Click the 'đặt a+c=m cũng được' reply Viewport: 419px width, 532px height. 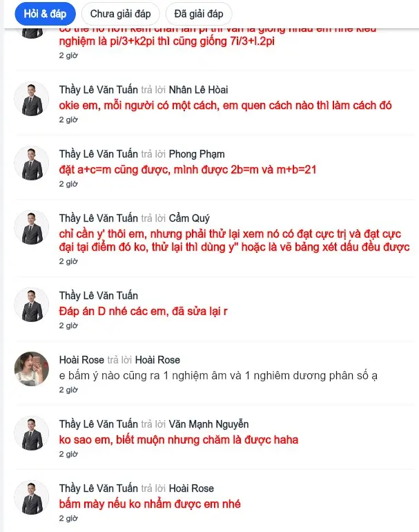(x=188, y=170)
